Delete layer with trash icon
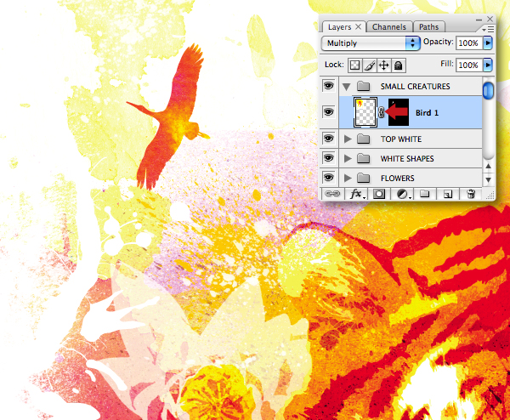 470,194
